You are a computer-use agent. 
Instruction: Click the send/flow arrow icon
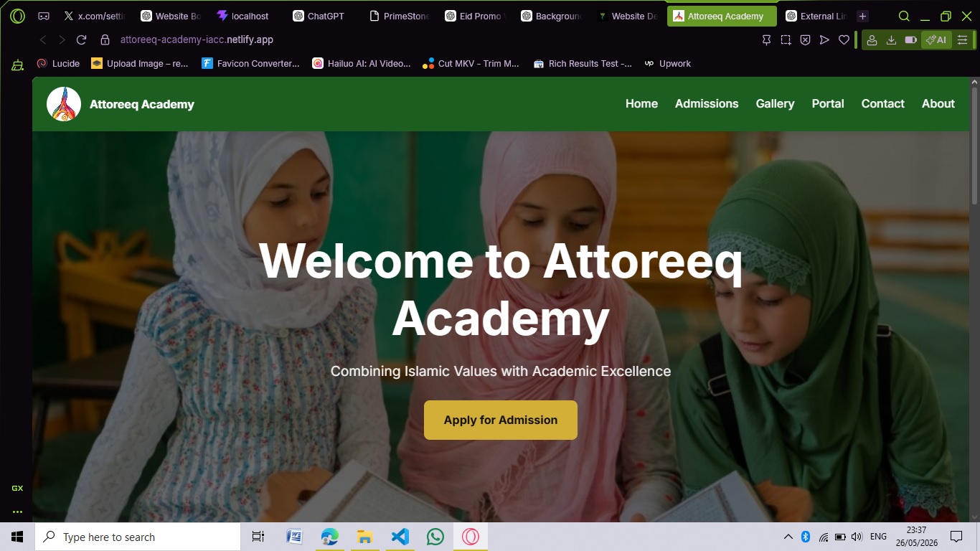824,40
